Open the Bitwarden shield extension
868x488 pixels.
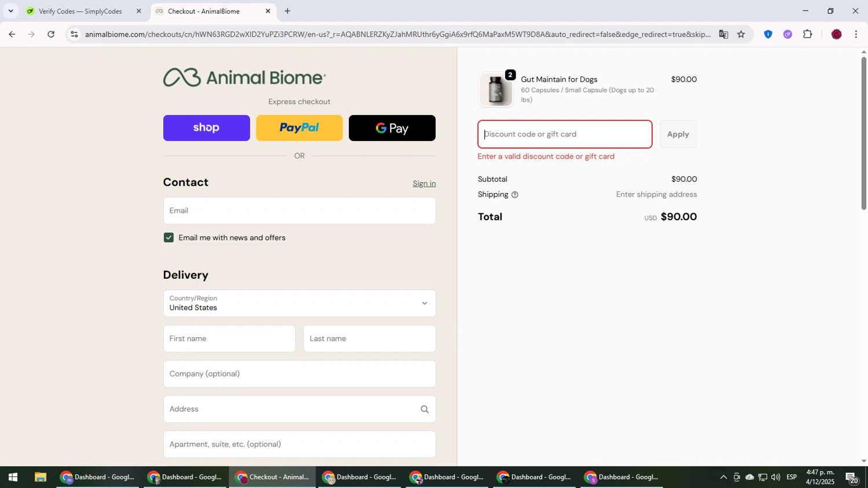click(768, 34)
